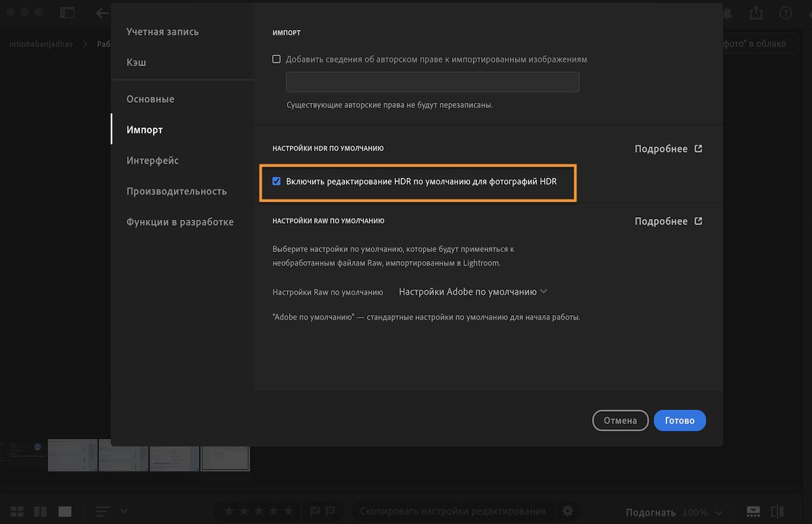Click the Share icon in the top bar
Screen dimensions: 812x524
coord(756,12)
